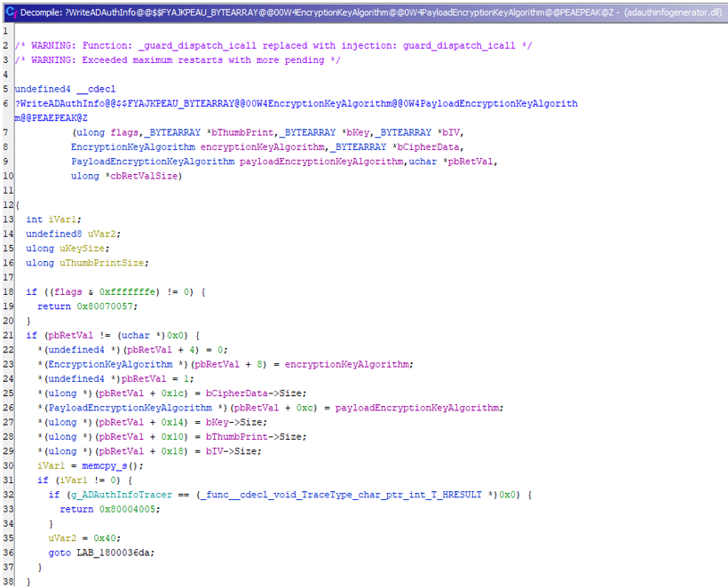Click the g_ADAuthInfoTracer global variable

(121, 495)
